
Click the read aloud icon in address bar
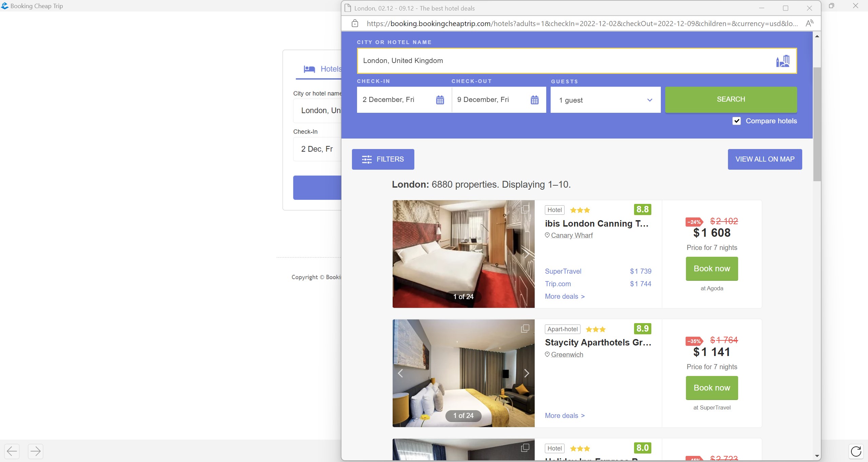pyautogui.click(x=809, y=23)
